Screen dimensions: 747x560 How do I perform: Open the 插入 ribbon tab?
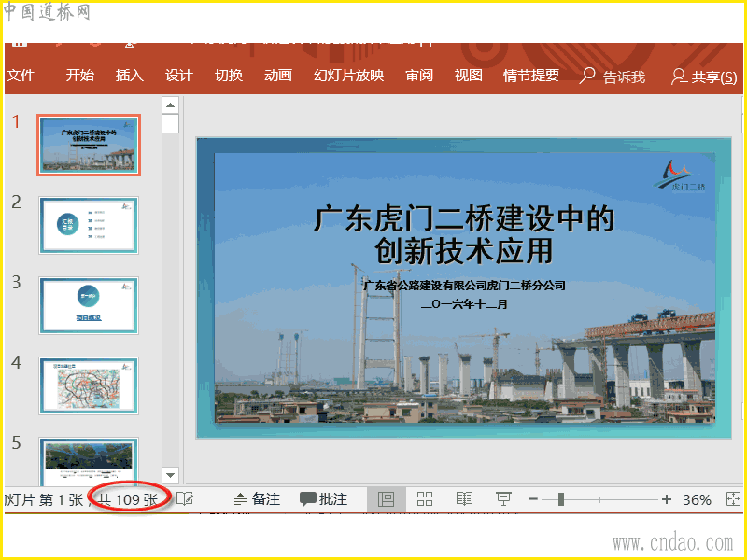pyautogui.click(x=130, y=76)
